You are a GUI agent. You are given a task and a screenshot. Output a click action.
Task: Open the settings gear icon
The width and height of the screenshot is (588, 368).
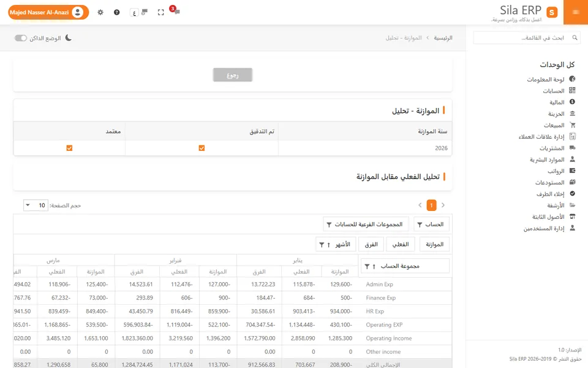[x=100, y=12]
